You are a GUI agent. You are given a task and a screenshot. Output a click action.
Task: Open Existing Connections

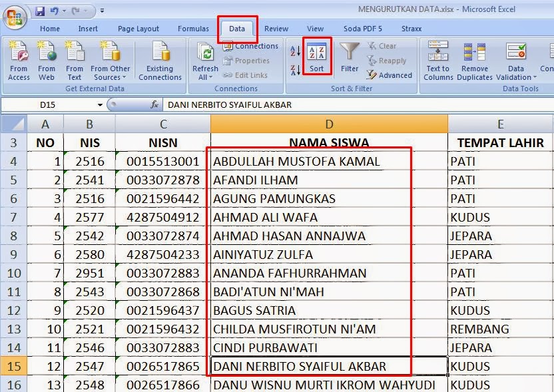(160, 61)
